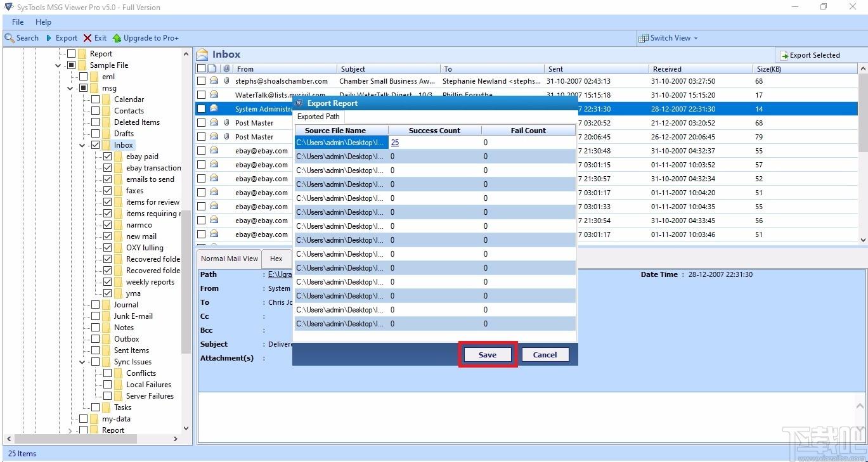Collapse the Sample File tree node
This screenshot has height=462, width=868.
click(x=58, y=65)
